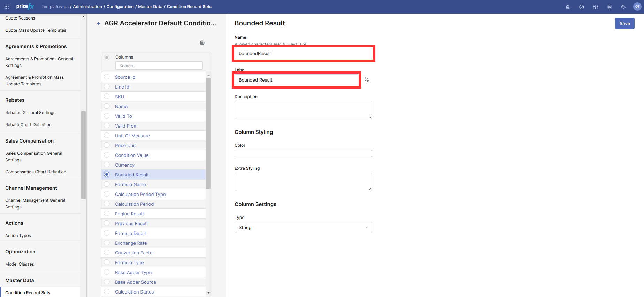Click Administration in the breadcrumb
Viewport: 644px width, 297px height.
87,7
